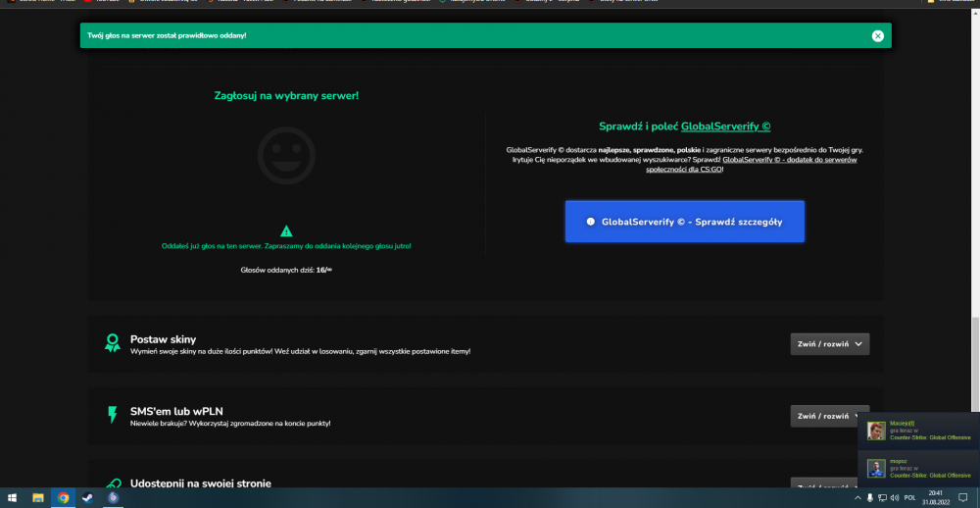Click the blue 'GlobalServerify © - Sprawdź szczegóły' button
The height and width of the screenshot is (508, 980).
click(x=684, y=222)
